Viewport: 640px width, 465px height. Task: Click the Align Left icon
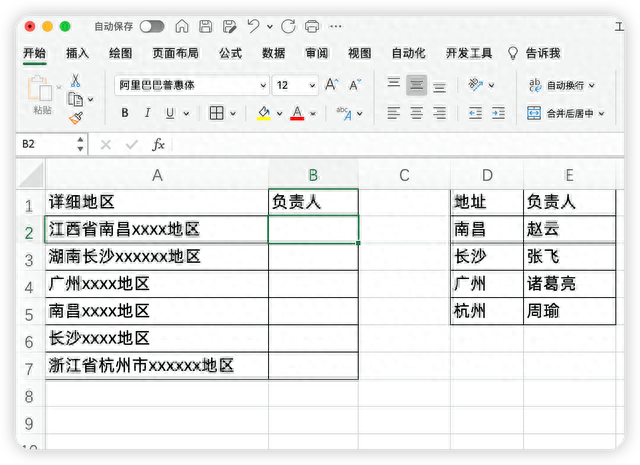pyautogui.click(x=393, y=113)
